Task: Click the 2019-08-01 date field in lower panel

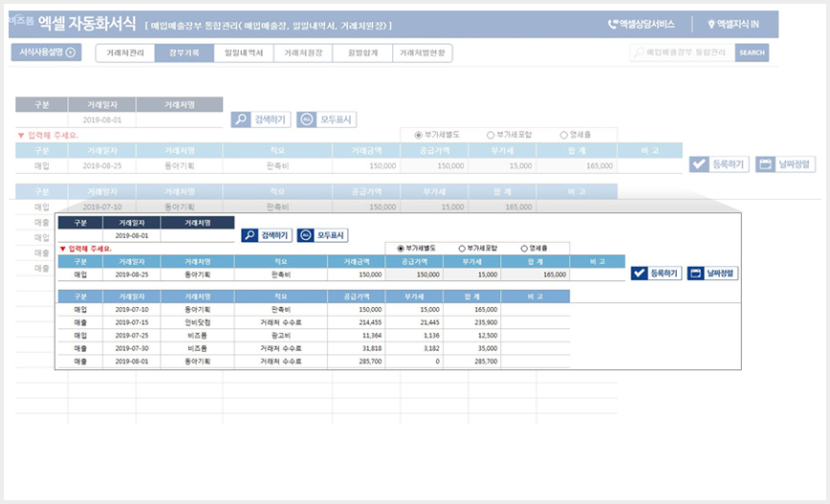Action: [132, 235]
